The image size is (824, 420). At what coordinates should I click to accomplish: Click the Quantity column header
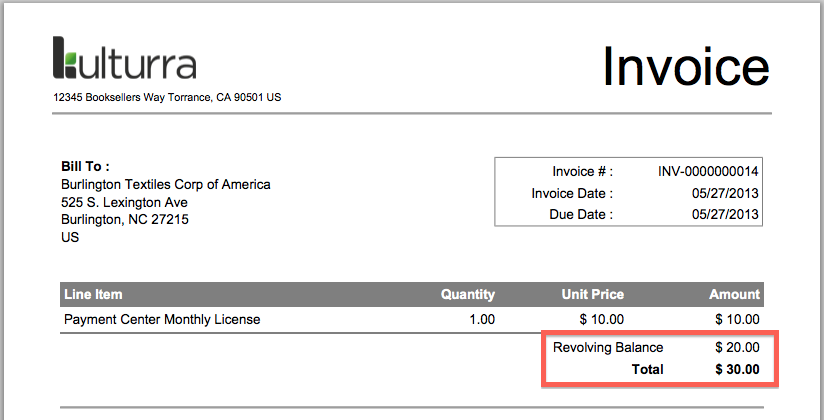click(468, 294)
